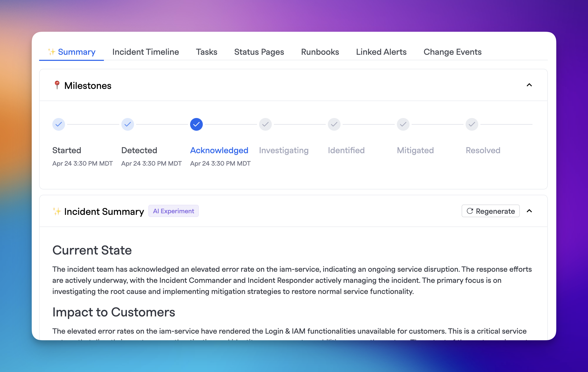The width and height of the screenshot is (588, 372).
Task: Click the Detected milestone checkmark icon
Action: tap(128, 124)
